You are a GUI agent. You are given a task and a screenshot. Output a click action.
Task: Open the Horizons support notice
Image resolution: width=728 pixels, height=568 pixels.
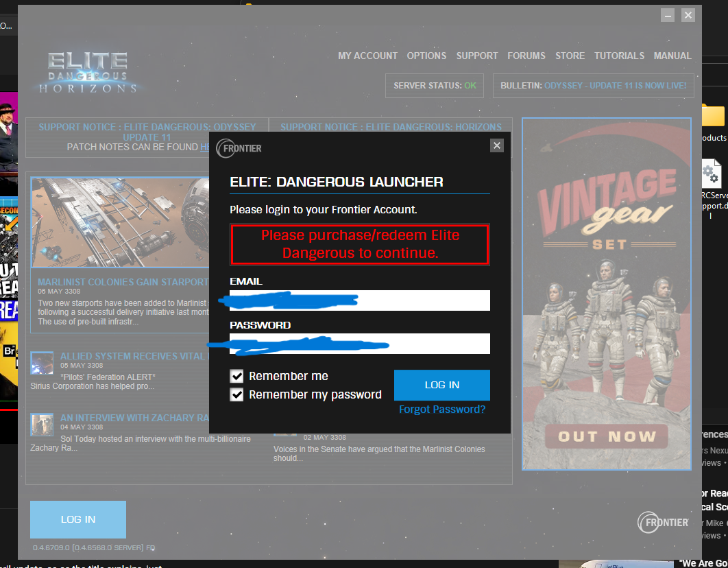[x=391, y=127]
